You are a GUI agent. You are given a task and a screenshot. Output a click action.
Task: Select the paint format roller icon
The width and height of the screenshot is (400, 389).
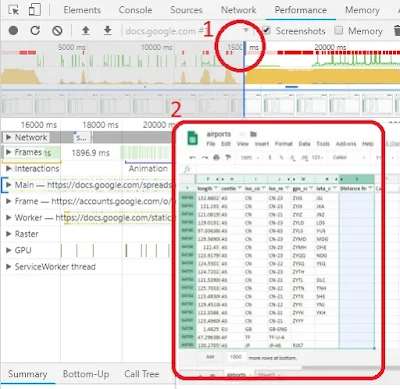point(228,157)
